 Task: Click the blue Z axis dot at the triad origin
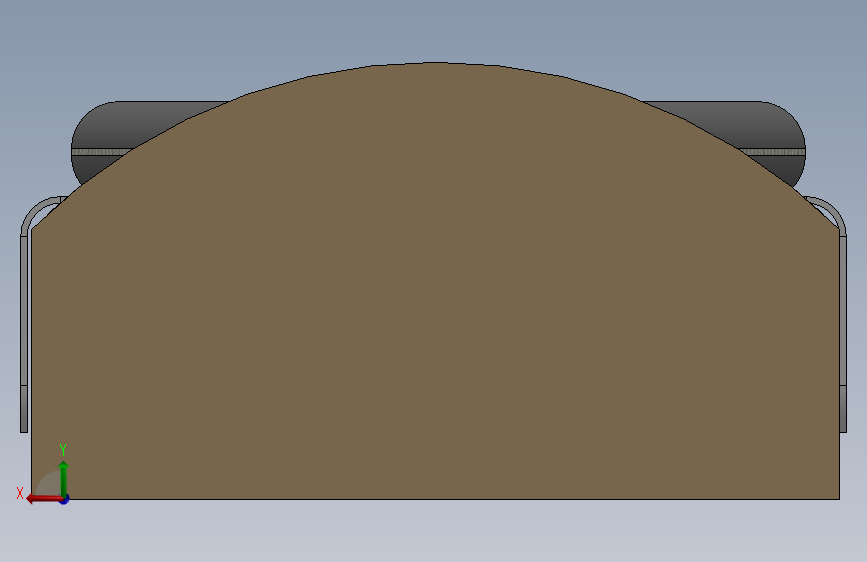click(x=65, y=500)
